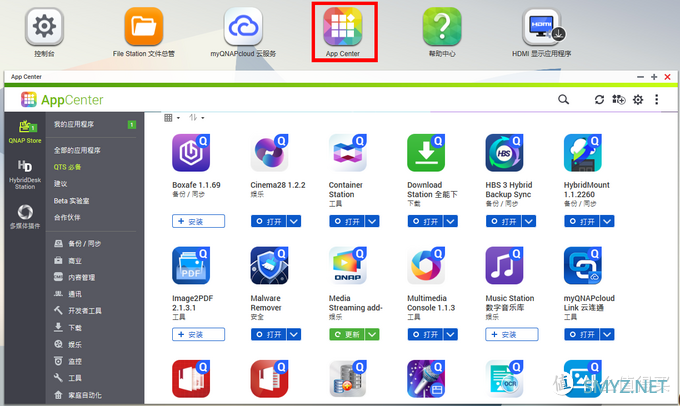The height and width of the screenshot is (406, 680).
Task: Expand Cinema28 open button dropdown arrow
Action: click(x=294, y=221)
